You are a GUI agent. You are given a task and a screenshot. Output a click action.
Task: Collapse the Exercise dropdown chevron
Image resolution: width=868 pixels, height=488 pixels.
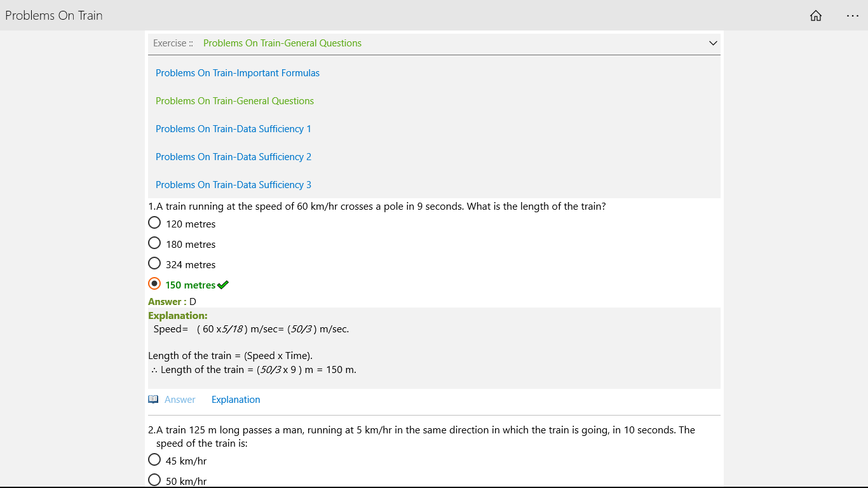(x=713, y=43)
